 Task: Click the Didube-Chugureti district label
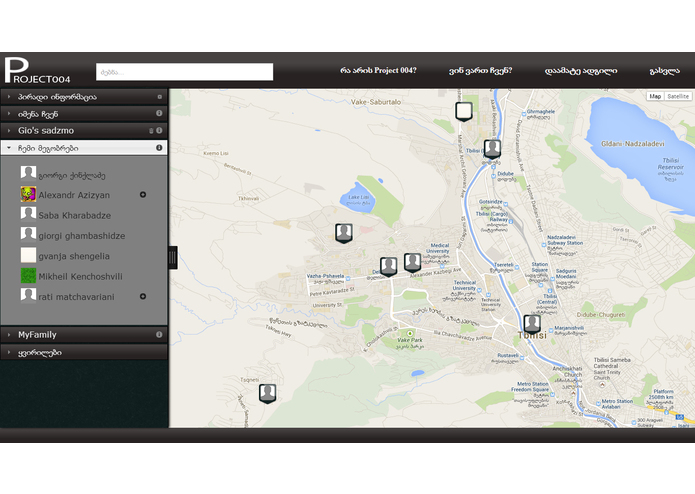tap(601, 315)
